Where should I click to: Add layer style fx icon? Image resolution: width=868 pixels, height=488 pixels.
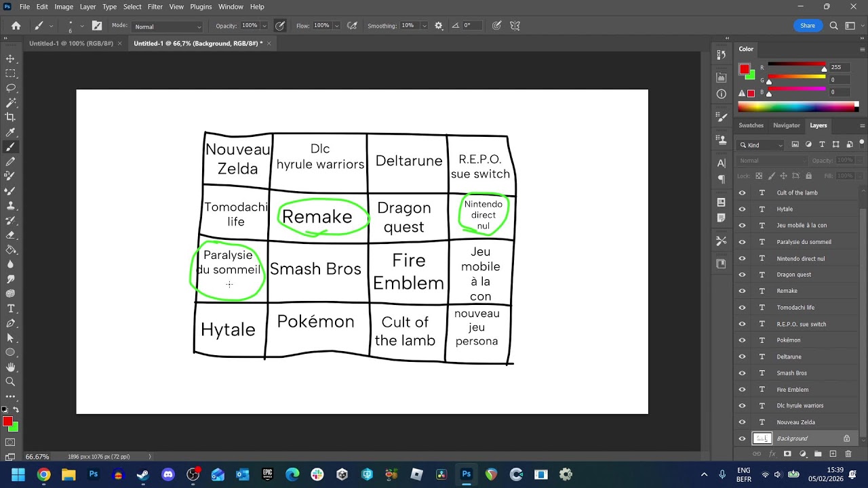772,453
